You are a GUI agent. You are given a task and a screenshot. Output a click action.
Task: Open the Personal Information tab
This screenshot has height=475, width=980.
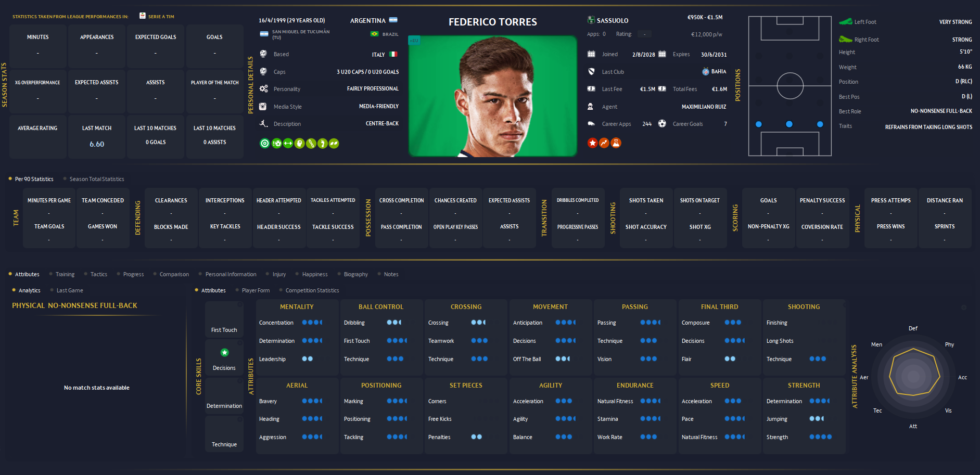[228, 274]
